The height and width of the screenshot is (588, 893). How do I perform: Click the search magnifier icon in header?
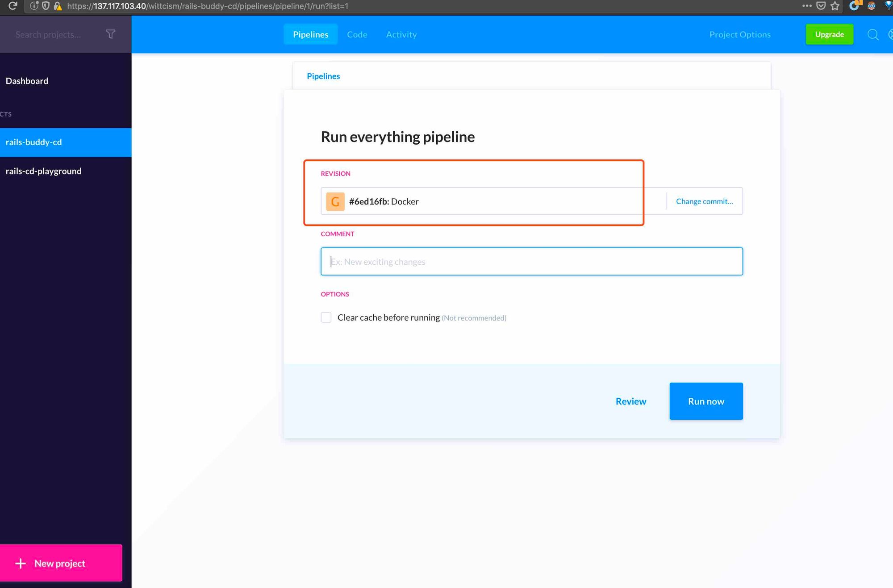pos(872,34)
